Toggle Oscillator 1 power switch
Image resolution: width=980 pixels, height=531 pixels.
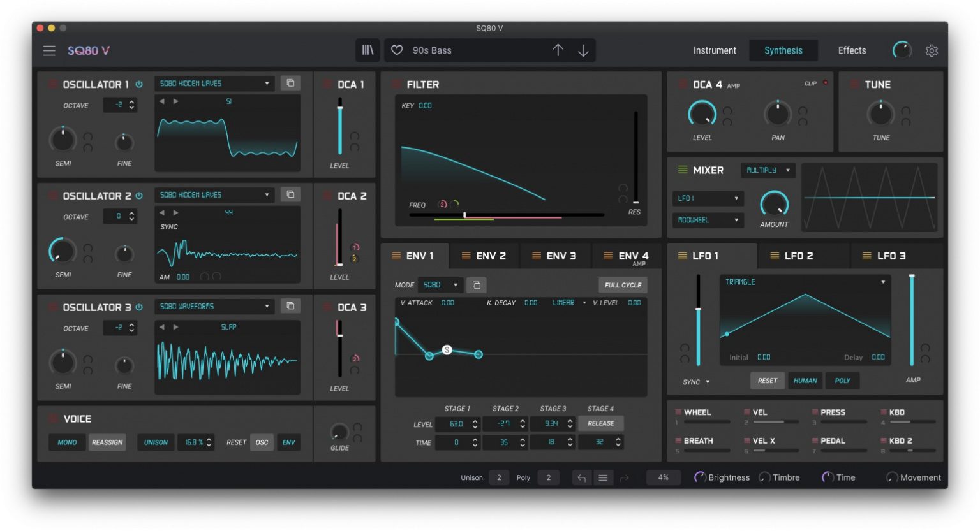(x=139, y=84)
